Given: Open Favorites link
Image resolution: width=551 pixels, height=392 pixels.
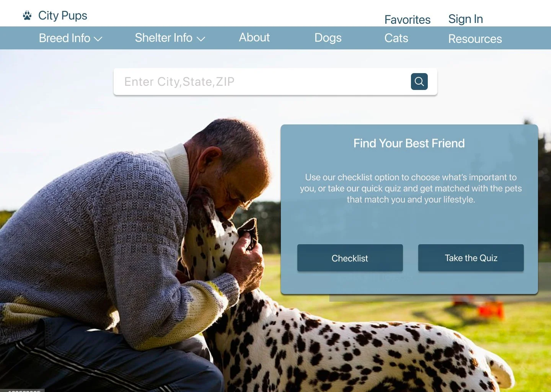Looking at the screenshot, I should click(408, 20).
